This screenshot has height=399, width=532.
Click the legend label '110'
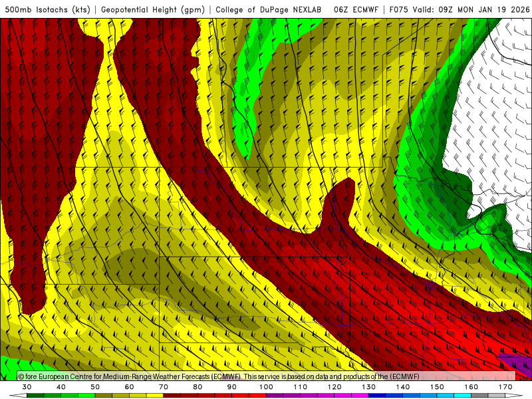tap(301, 387)
